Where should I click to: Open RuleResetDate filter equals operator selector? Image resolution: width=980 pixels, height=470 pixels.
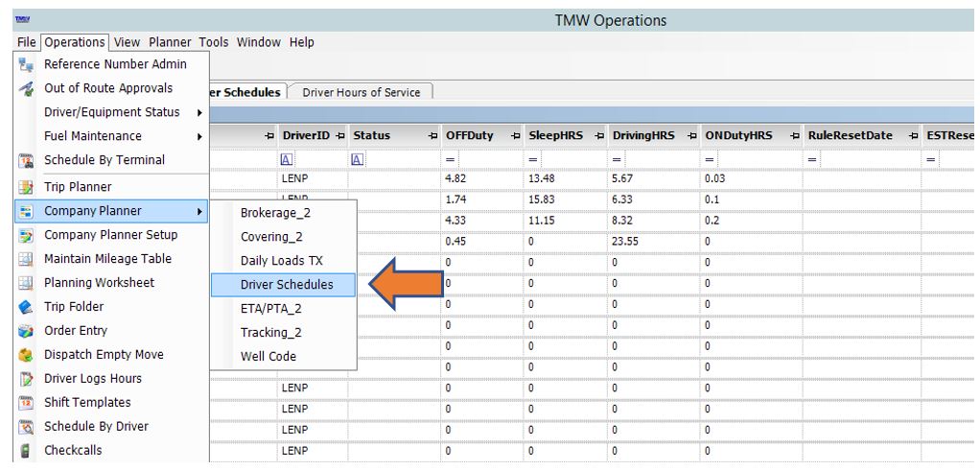click(812, 160)
